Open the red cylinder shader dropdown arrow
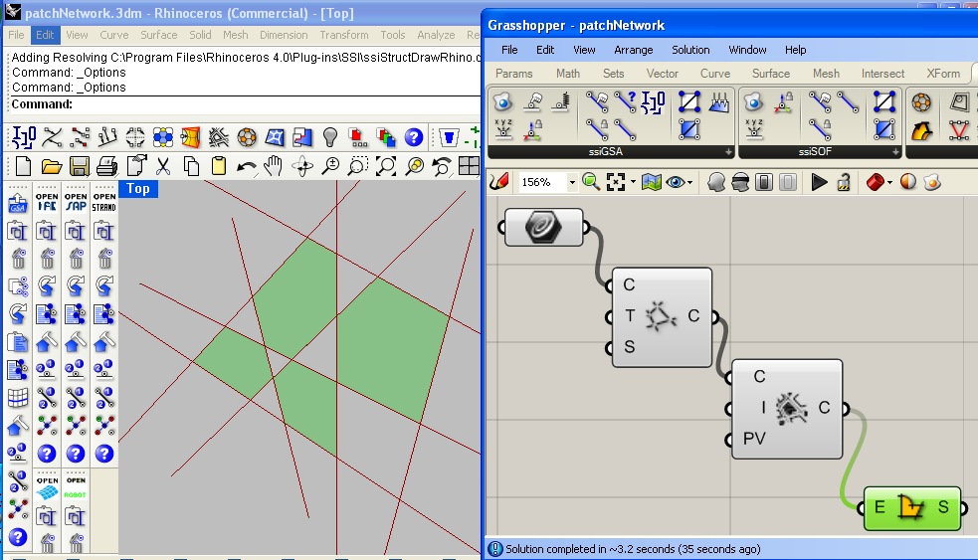 pyautogui.click(x=889, y=183)
